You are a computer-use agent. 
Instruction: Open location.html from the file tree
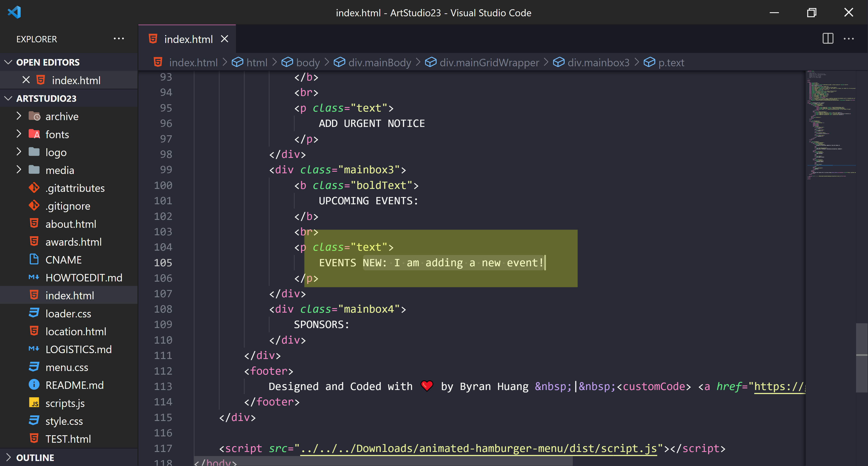[x=69, y=331]
